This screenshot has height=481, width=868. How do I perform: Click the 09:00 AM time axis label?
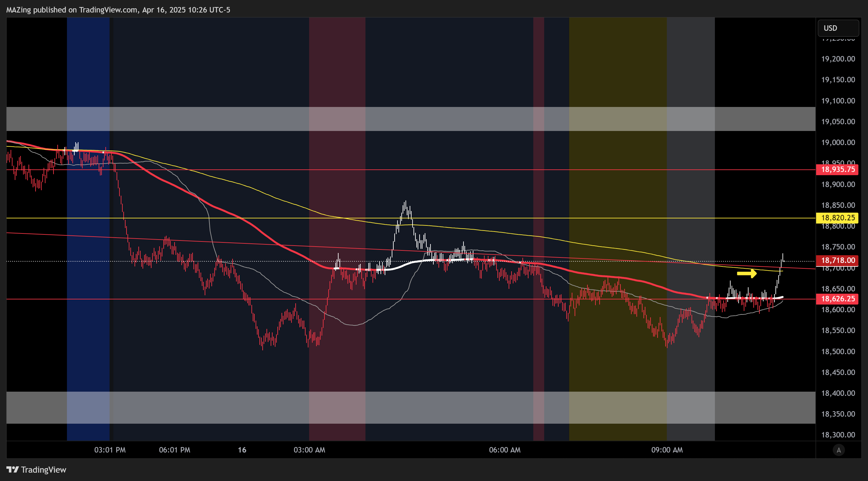667,450
